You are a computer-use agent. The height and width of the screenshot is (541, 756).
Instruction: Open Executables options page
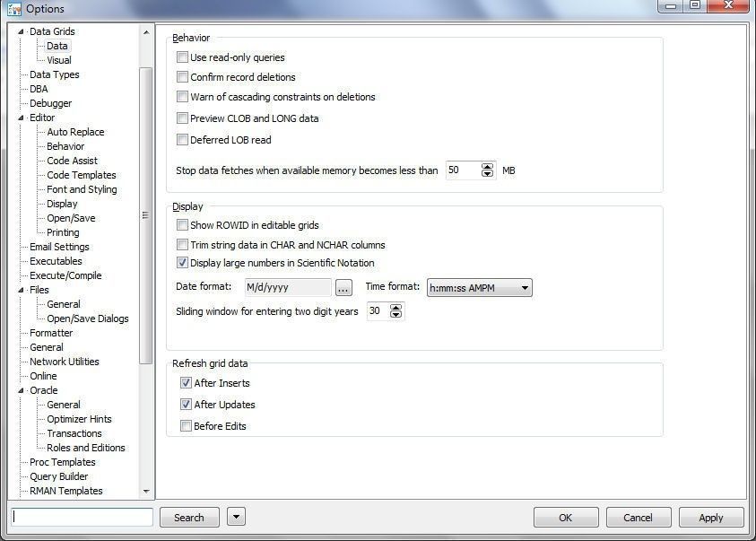click(x=56, y=261)
